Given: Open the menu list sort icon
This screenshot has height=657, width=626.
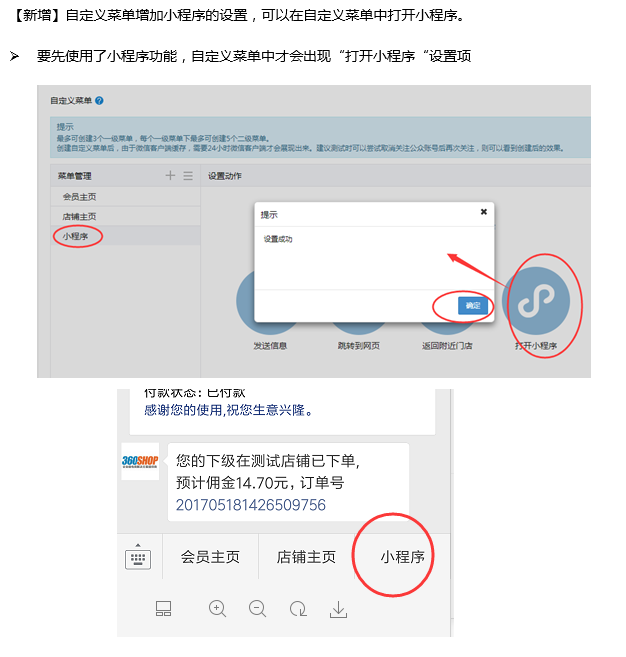Looking at the screenshot, I should coord(188,176).
